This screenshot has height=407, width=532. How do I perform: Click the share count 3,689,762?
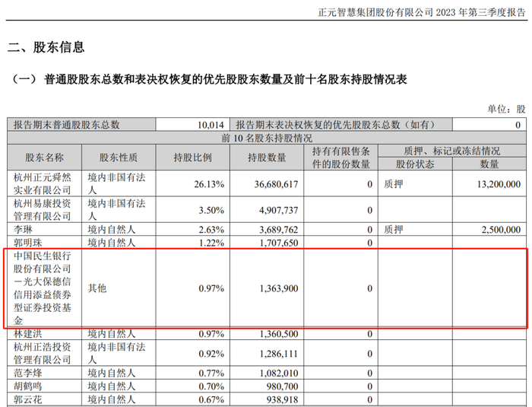[x=279, y=230]
